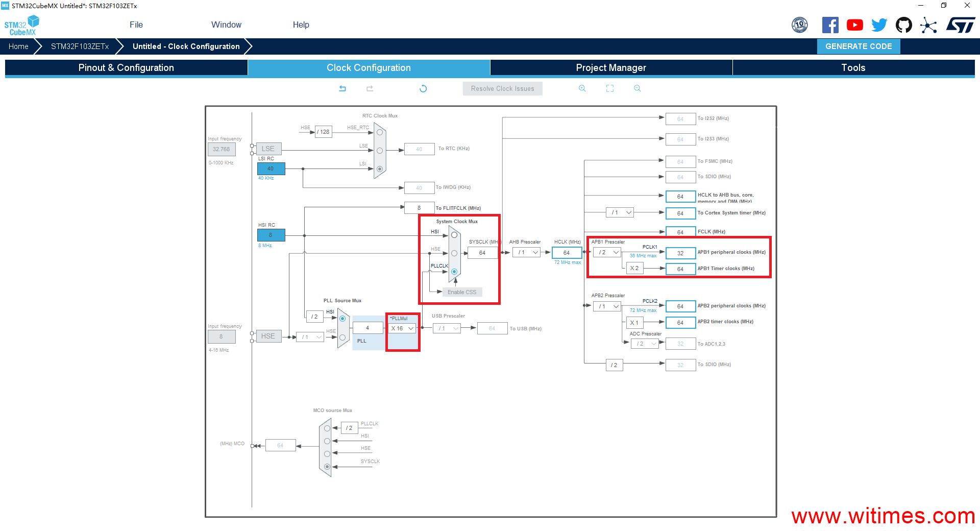Viewport: 980px width, 531px height.
Task: Open the PLLMul X 16 dropdown
Action: [x=403, y=328]
